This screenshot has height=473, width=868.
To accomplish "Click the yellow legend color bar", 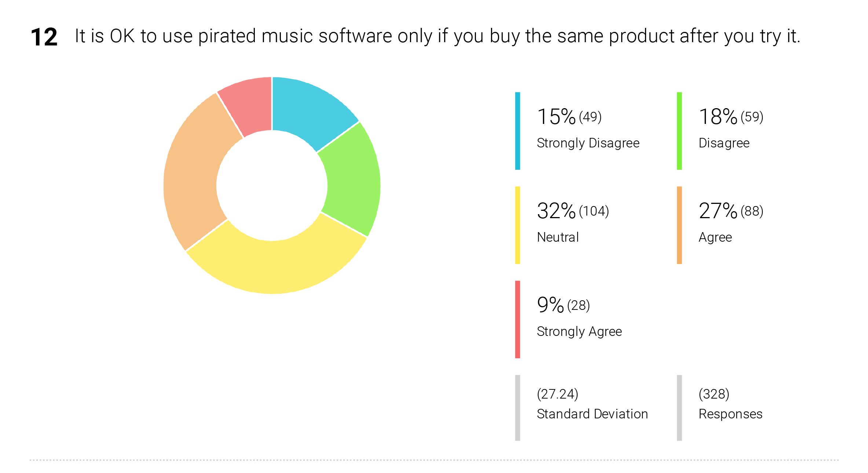I will click(517, 225).
